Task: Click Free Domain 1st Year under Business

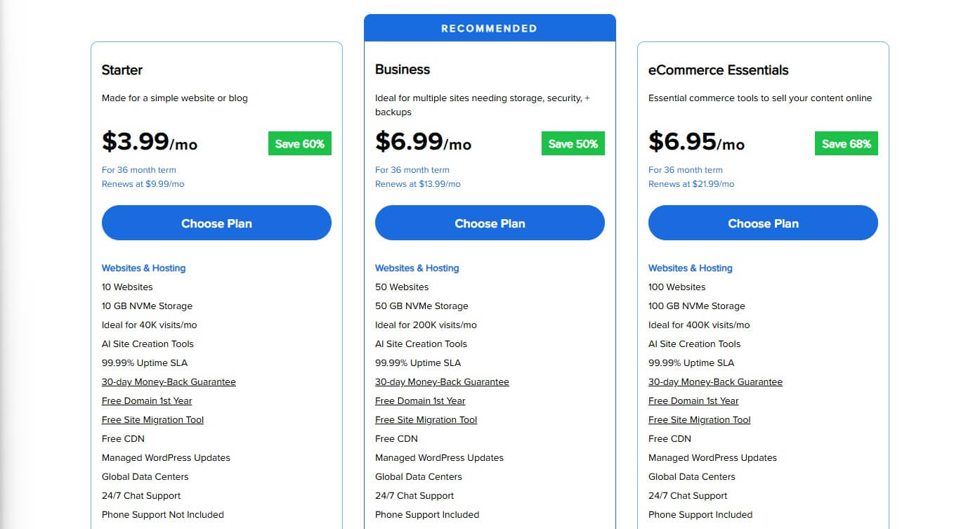Action: (420, 400)
